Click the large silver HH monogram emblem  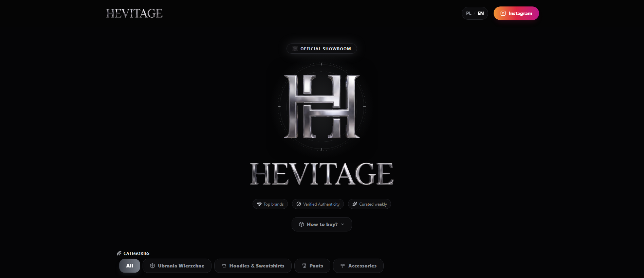click(x=322, y=107)
